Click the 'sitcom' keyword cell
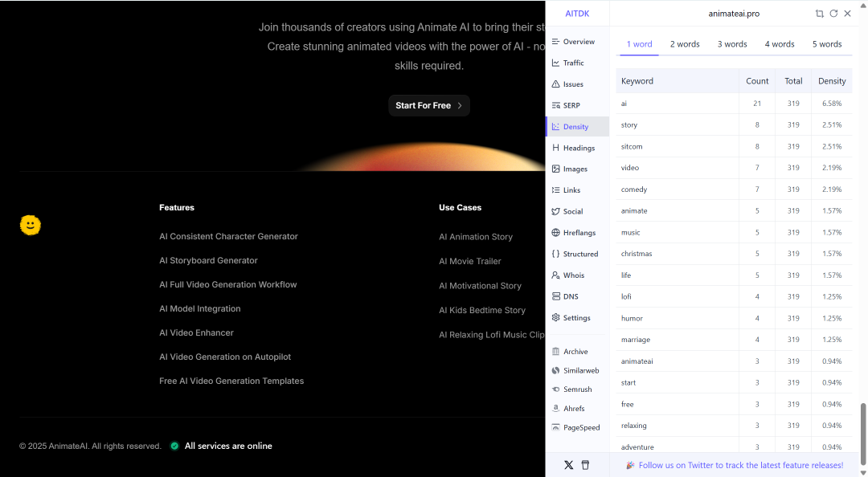 (x=677, y=147)
